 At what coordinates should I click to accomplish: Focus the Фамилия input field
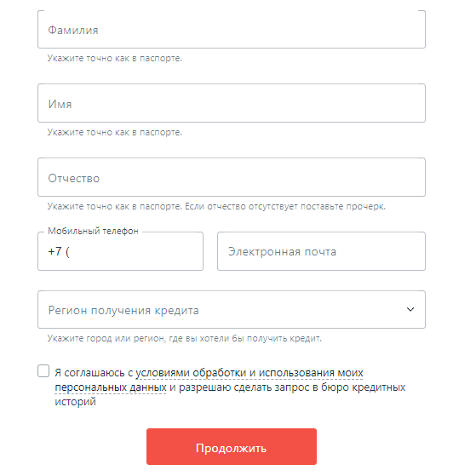(232, 30)
